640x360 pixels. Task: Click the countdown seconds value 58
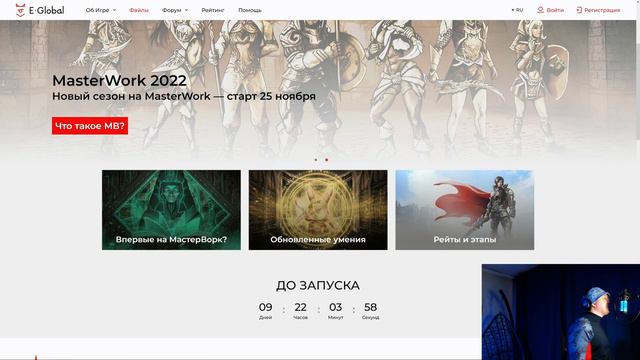click(370, 307)
